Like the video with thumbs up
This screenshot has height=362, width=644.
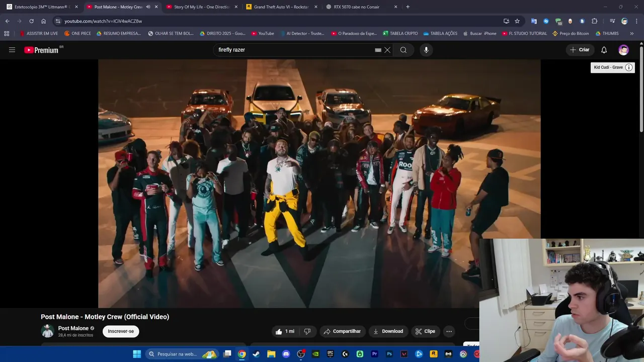284,331
